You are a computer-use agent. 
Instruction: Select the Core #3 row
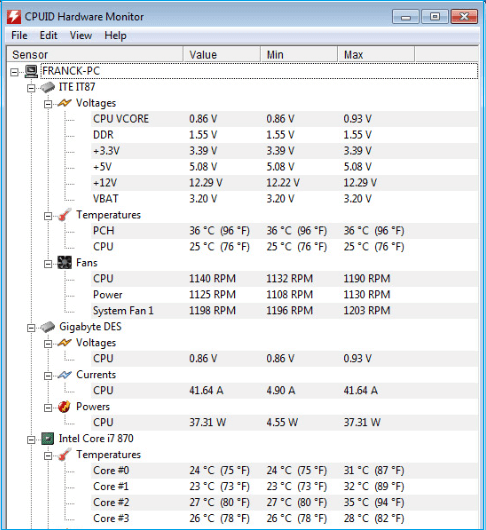(x=284, y=518)
